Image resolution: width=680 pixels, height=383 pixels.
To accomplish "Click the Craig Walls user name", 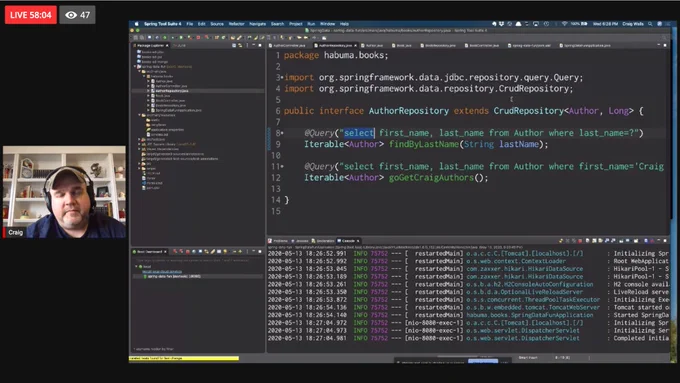I will pyautogui.click(x=633, y=24).
